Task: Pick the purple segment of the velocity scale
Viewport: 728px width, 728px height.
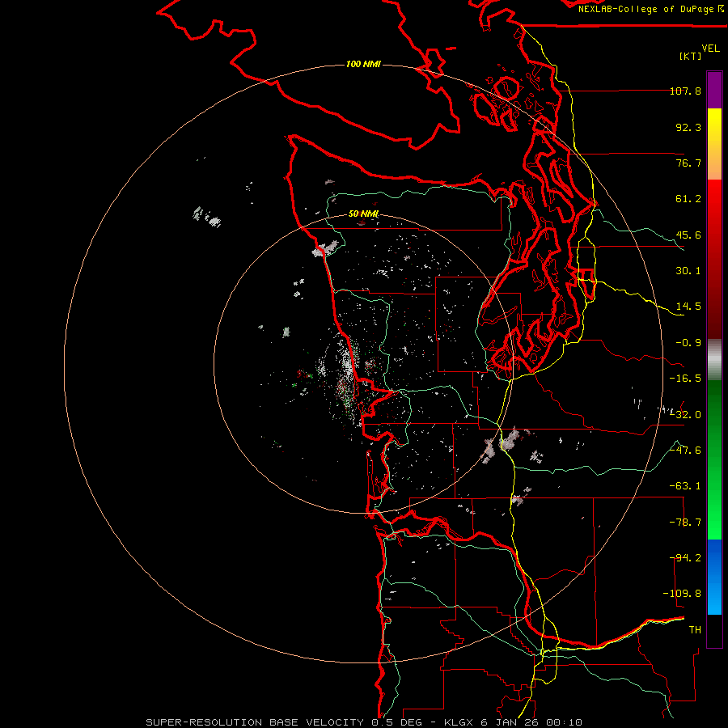Action: (714, 90)
